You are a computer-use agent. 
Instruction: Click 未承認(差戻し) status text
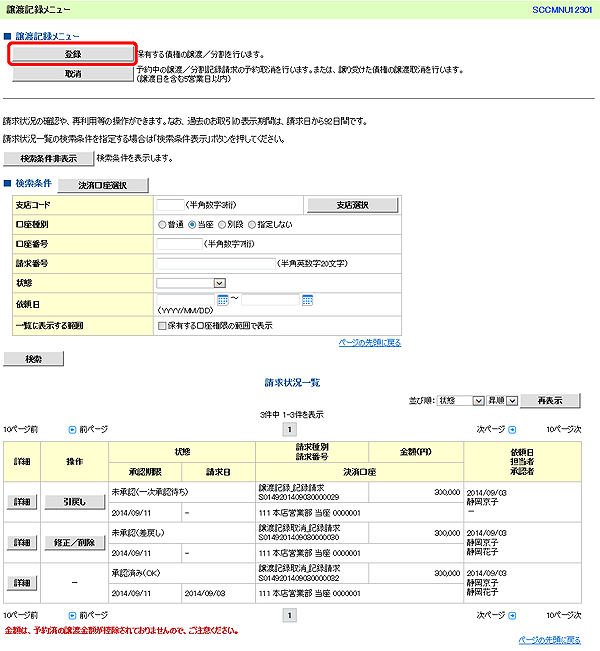click(138, 533)
